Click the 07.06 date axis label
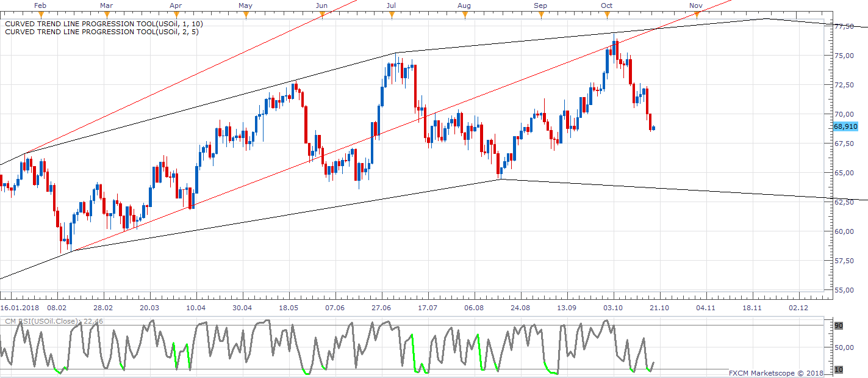The width and height of the screenshot is (868, 378). 335,308
